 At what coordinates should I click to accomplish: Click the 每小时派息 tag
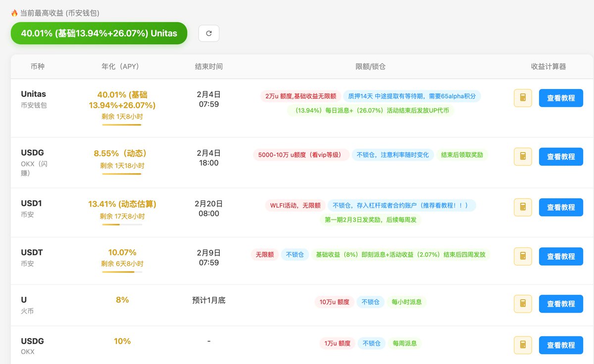[x=407, y=302]
